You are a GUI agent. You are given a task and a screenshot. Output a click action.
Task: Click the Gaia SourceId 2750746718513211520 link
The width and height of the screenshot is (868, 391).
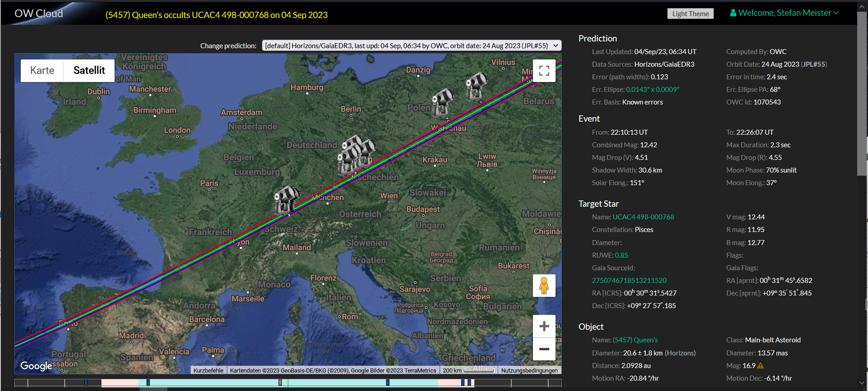click(x=629, y=281)
